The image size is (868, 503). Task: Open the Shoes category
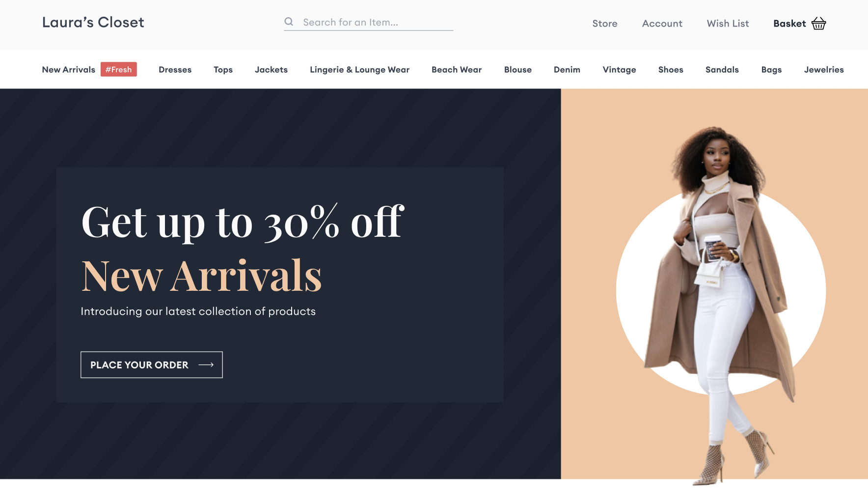pos(671,70)
